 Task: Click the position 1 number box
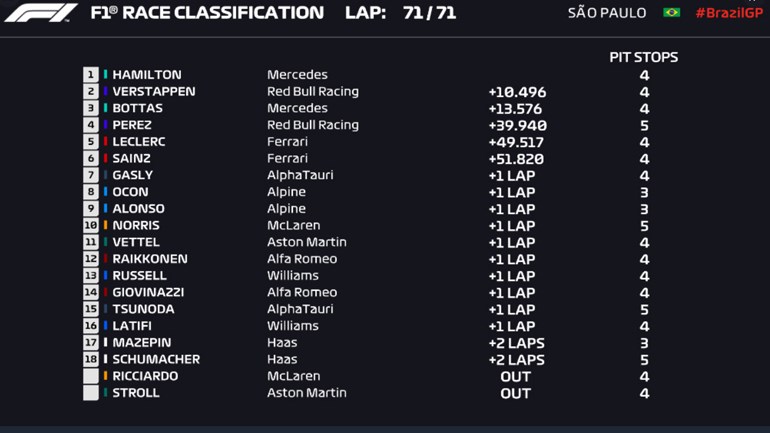click(x=91, y=75)
